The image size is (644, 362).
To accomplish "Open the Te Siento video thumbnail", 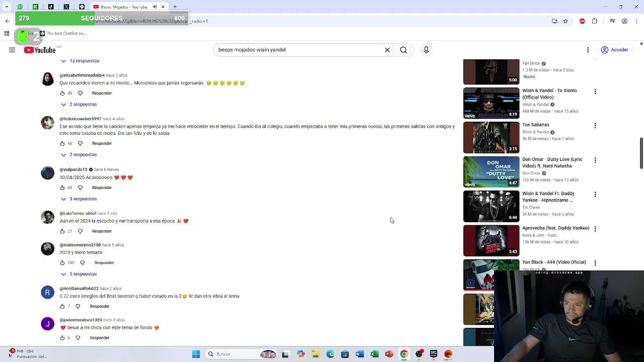I will pyautogui.click(x=491, y=103).
